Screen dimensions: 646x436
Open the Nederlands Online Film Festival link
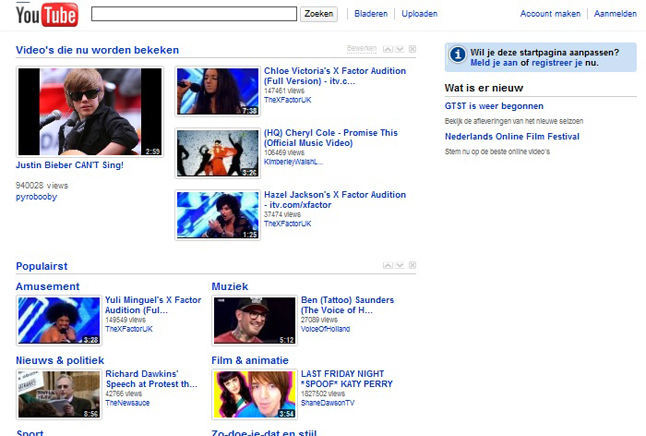click(512, 136)
